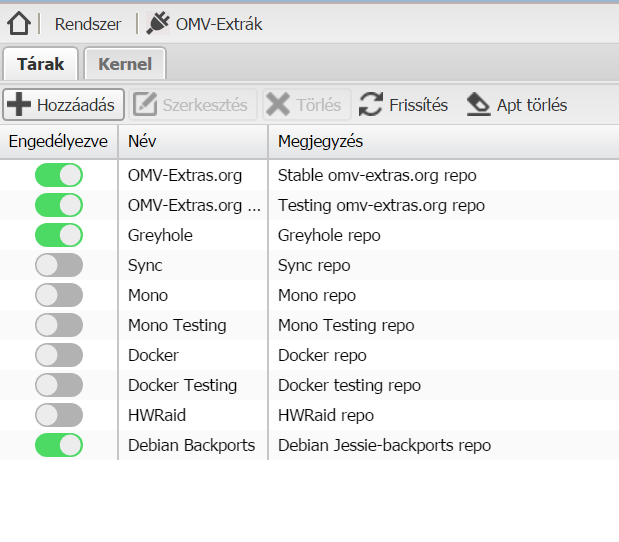Click the Apt törlés button label

pos(532,105)
